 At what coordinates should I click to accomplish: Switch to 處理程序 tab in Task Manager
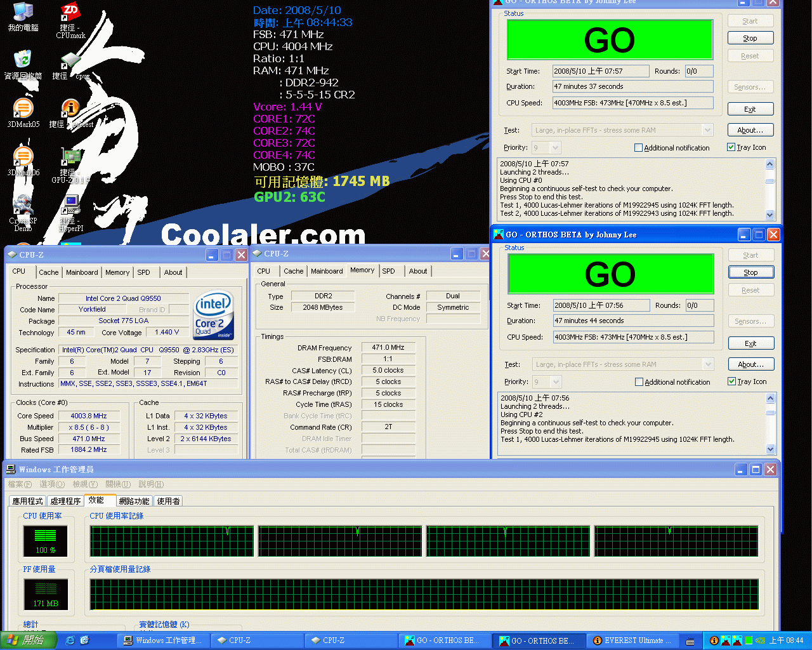point(65,501)
